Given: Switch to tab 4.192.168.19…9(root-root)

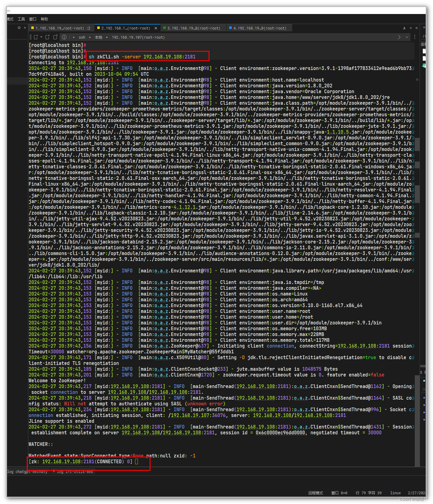Looking at the screenshot, I should tap(260, 28).
